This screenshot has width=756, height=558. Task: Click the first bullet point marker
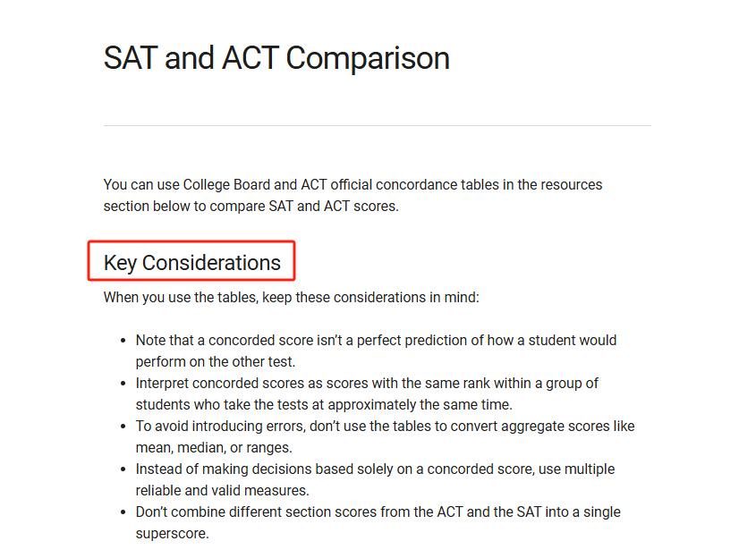tap(123, 341)
